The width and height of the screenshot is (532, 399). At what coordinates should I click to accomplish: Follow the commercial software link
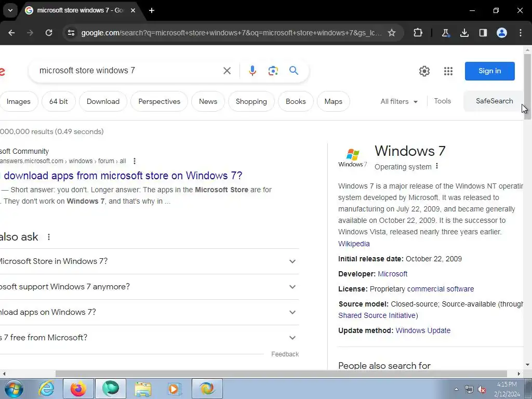[441, 289]
